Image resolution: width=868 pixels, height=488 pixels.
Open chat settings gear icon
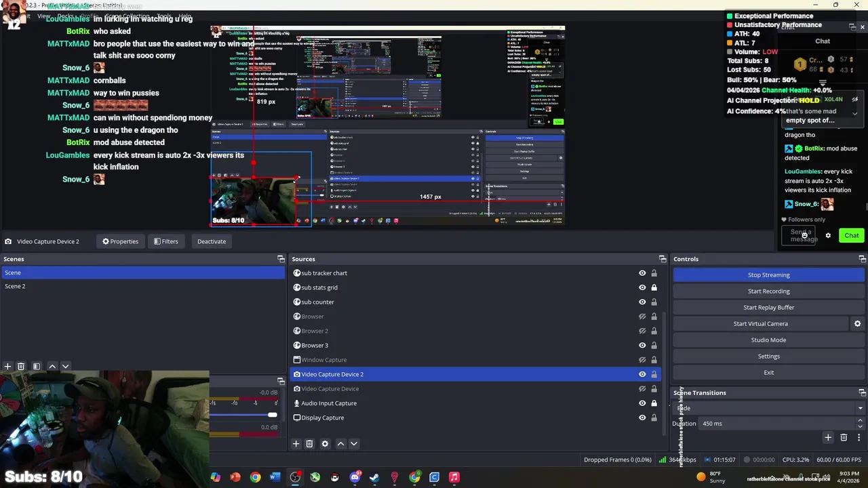(828, 236)
